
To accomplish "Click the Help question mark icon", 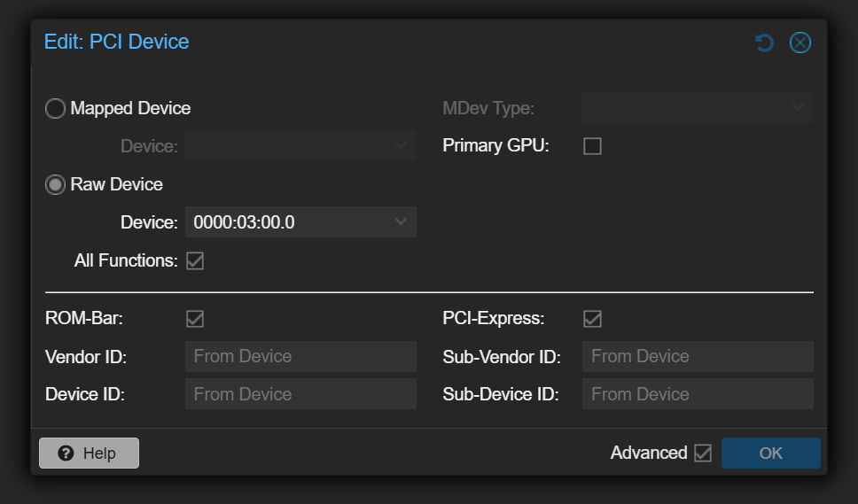I will point(65,454).
